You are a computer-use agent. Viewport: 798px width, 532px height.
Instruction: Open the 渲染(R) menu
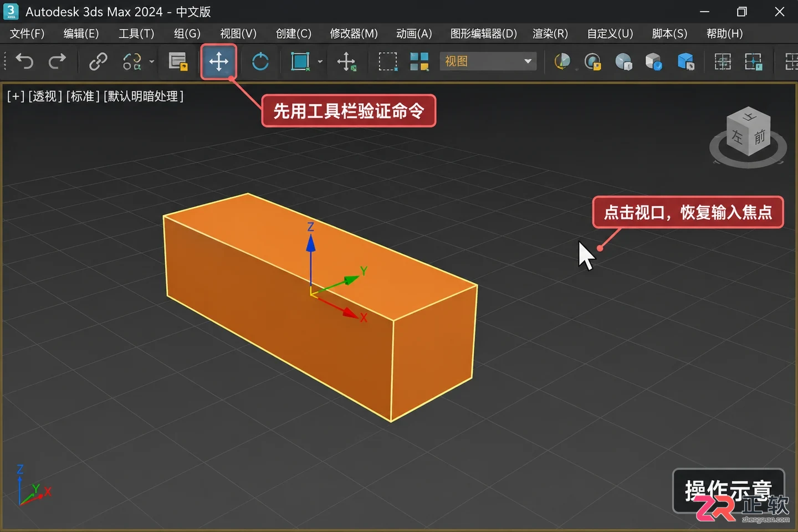[x=550, y=34]
